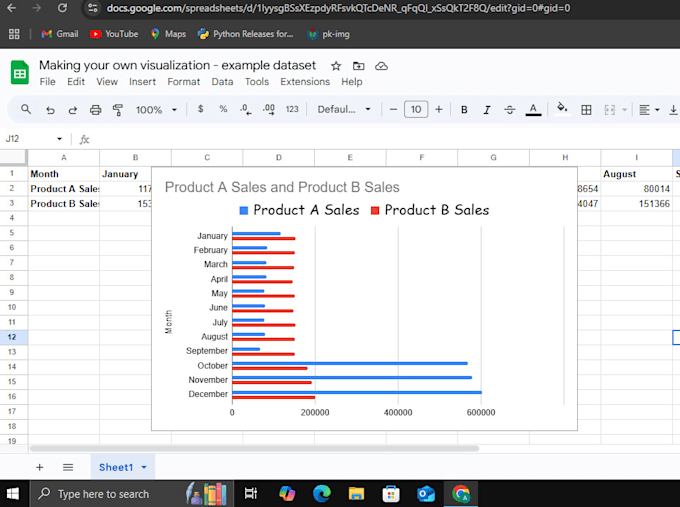Open the horizontal align dropdown
The image size is (680, 507).
coord(649,110)
